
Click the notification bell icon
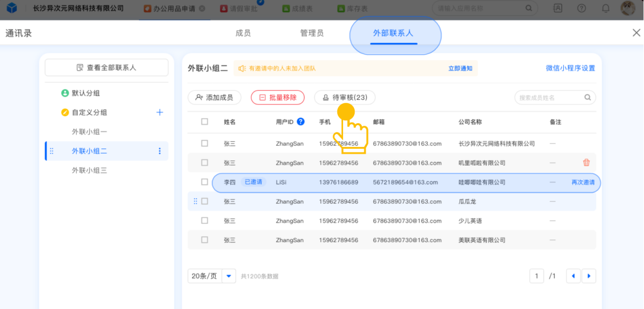coord(605,8)
